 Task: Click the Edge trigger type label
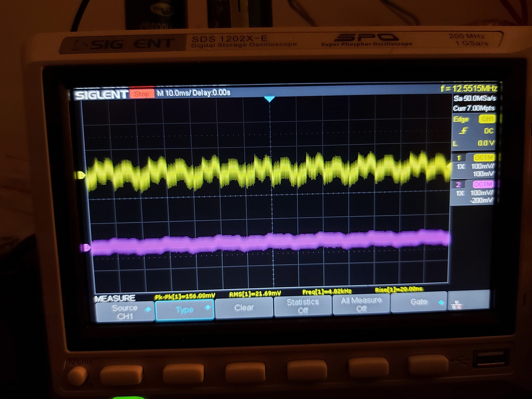[461, 119]
